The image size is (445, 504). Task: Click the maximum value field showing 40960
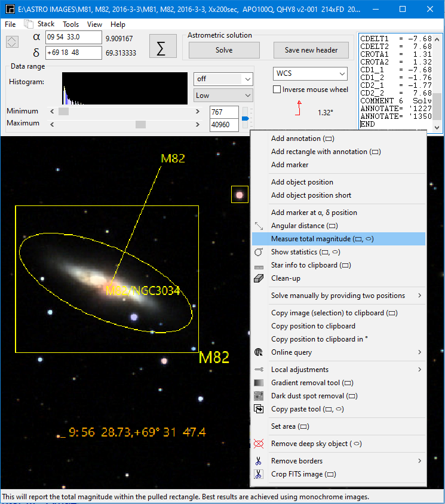pyautogui.click(x=224, y=125)
